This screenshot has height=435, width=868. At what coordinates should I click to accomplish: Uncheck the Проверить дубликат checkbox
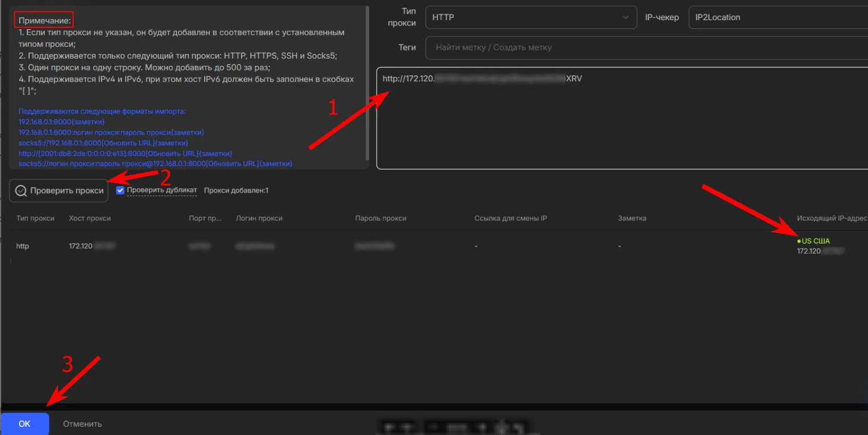click(x=120, y=190)
